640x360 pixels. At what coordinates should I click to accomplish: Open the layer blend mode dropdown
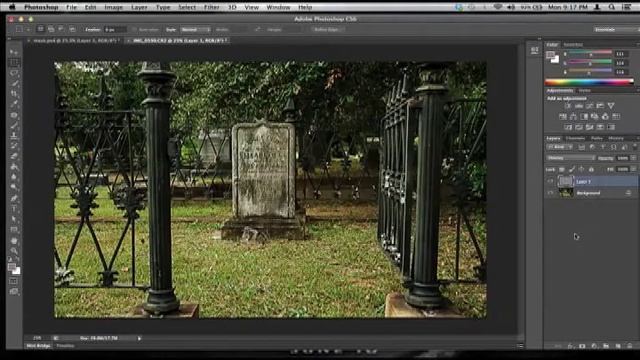(x=571, y=158)
